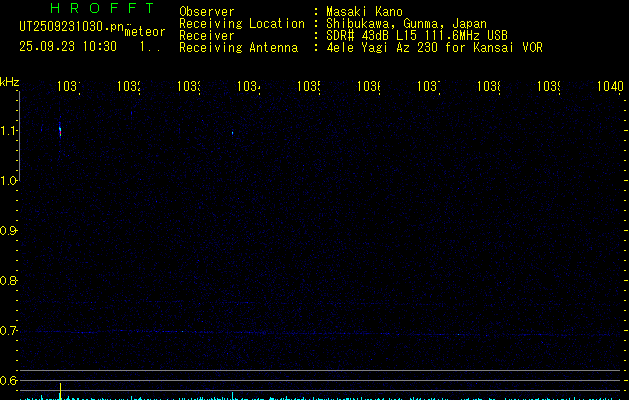The width and height of the screenshot is (629, 400).
Task: Click the horizontal carrier line at 0.7 kHz
Action: coord(300,332)
